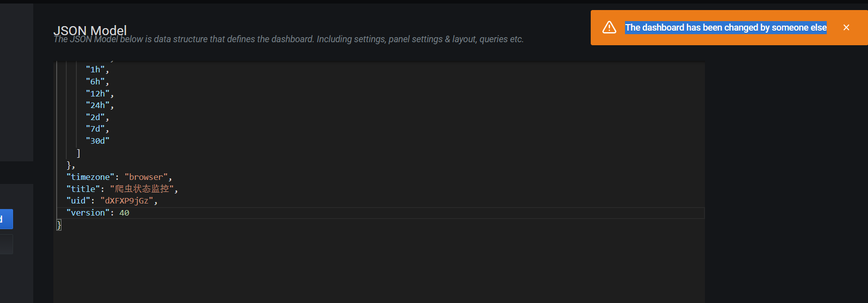Screen dimensions: 868x303
Task: Click the highlighted alert text selection
Action: click(x=725, y=28)
